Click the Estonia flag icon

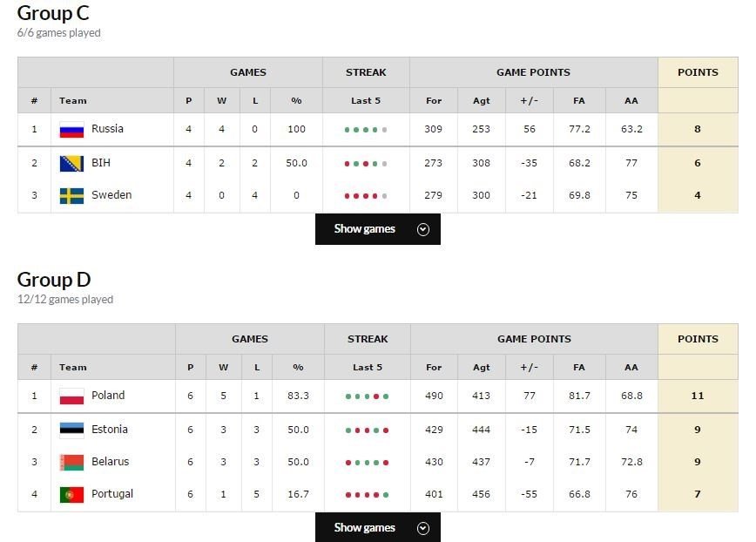pos(71,430)
